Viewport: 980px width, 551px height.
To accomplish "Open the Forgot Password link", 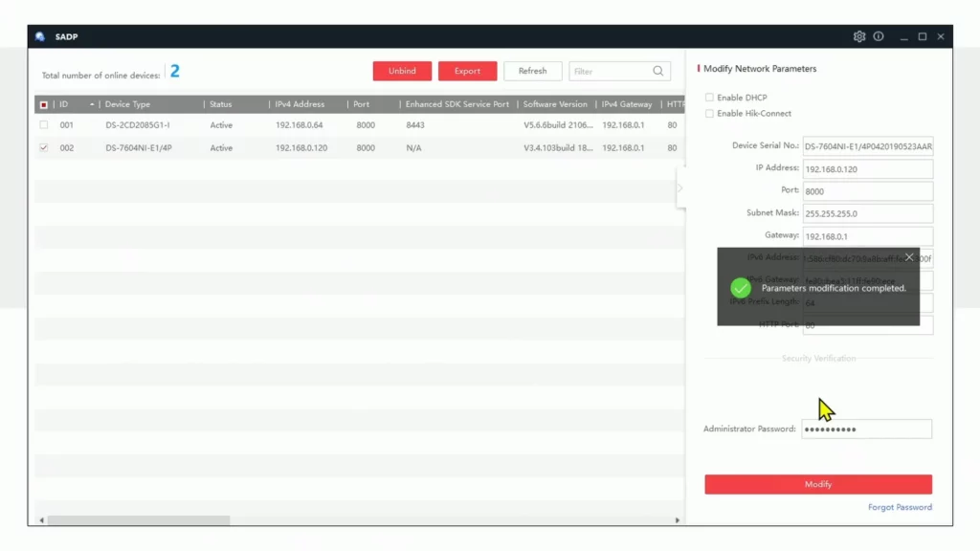I will tap(899, 507).
